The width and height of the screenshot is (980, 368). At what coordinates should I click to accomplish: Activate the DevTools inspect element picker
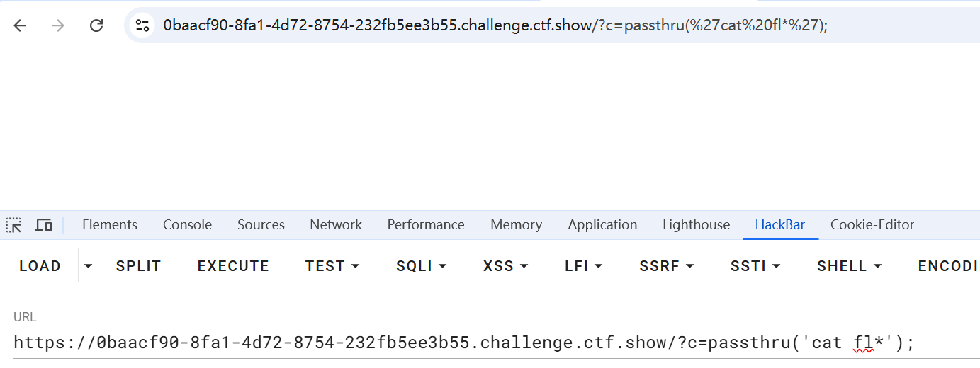click(13, 225)
